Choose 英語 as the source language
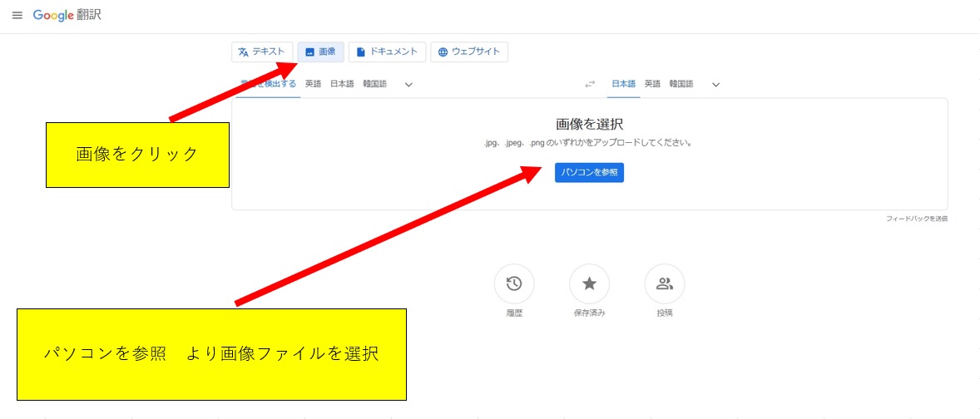The height and width of the screenshot is (419, 980). coord(313,84)
